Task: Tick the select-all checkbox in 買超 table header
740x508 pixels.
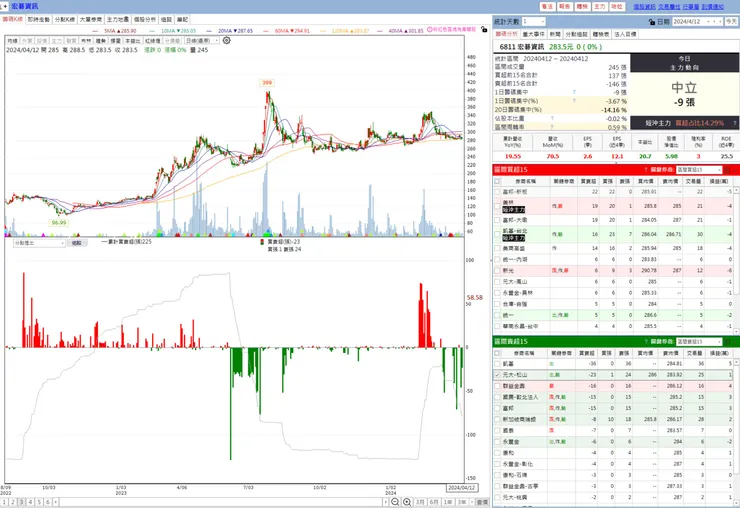Action: (497, 181)
